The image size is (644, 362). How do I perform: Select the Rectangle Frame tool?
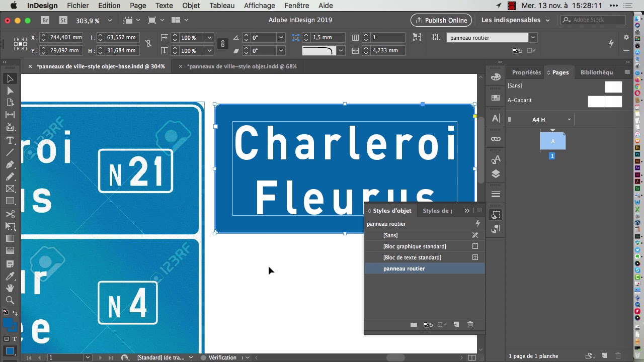(x=10, y=189)
